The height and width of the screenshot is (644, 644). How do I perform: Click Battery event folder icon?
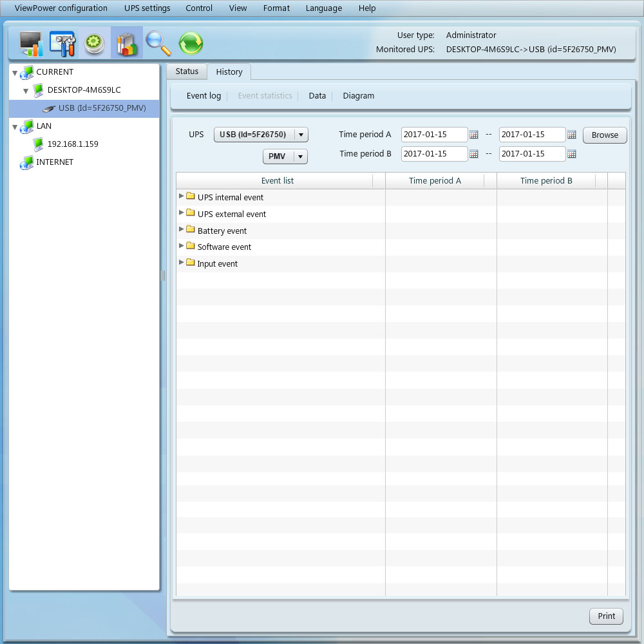(x=190, y=229)
